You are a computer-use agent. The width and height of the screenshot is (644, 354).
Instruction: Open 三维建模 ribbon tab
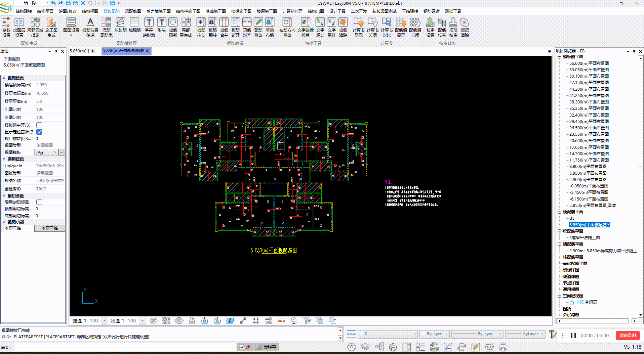tap(410, 11)
